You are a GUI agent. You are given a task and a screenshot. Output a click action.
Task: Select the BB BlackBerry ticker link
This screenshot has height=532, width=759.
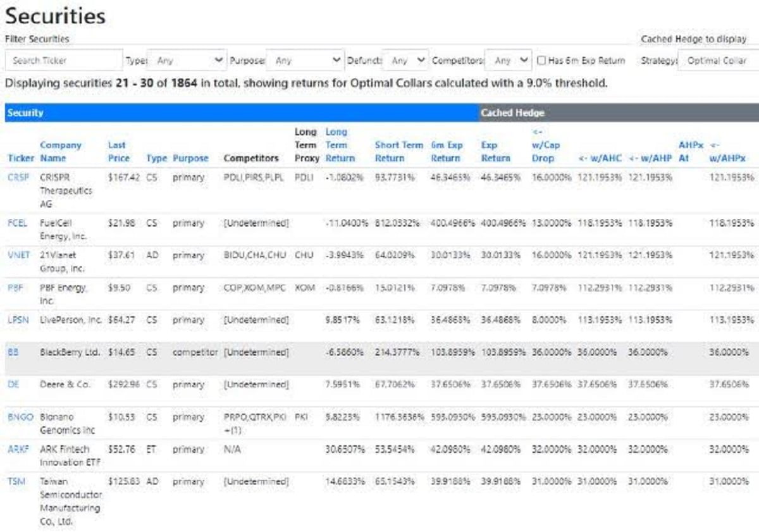click(13, 352)
